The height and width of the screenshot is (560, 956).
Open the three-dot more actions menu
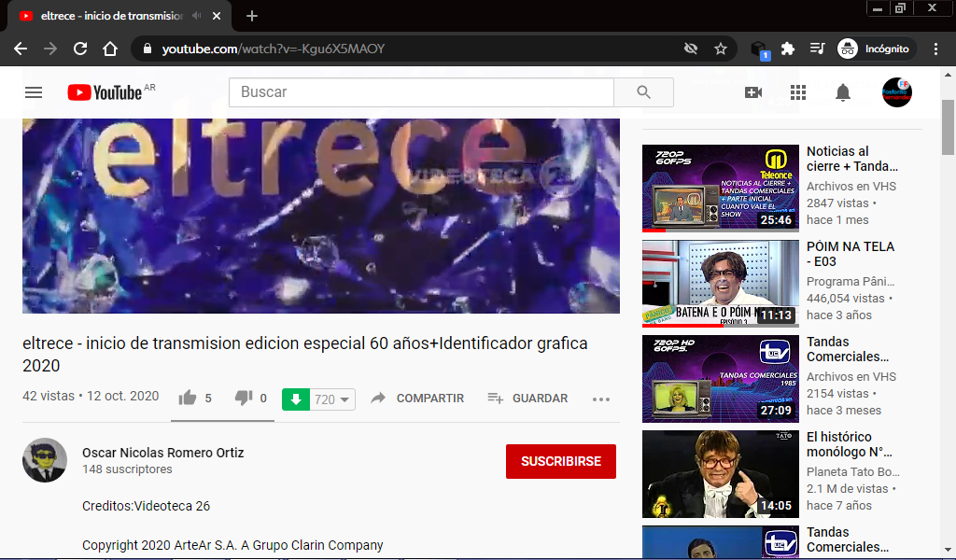pyautogui.click(x=601, y=399)
